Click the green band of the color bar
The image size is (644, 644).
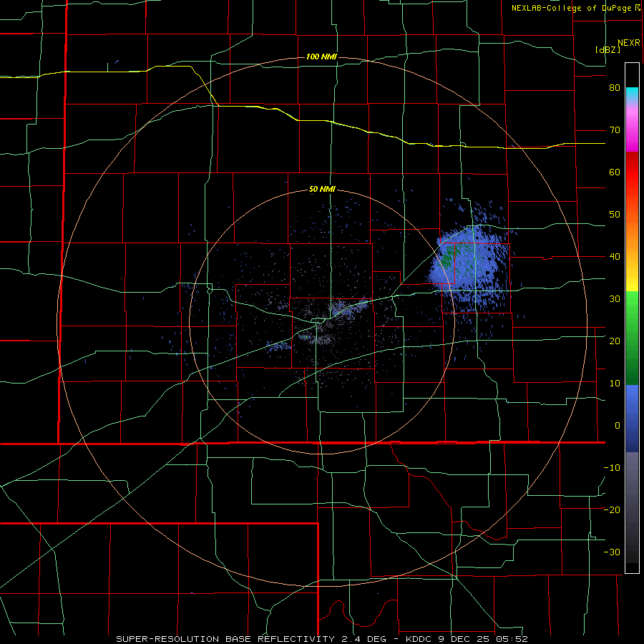(x=632, y=338)
